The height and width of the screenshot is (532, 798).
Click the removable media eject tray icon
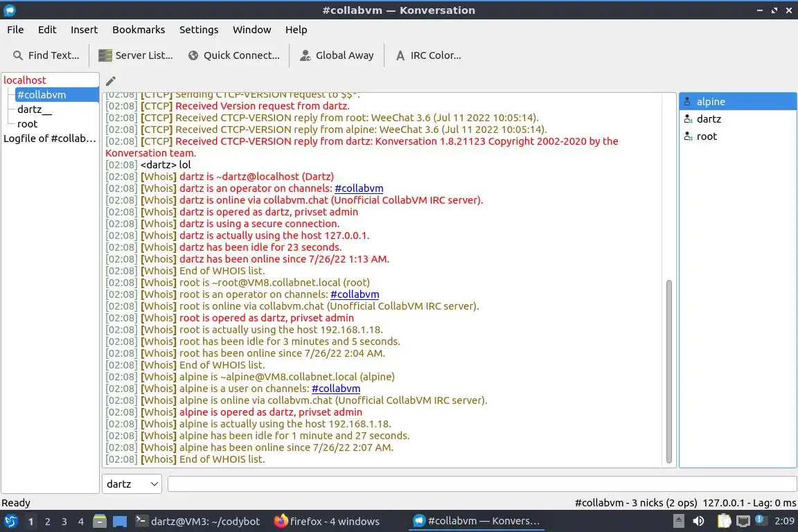[678, 522]
